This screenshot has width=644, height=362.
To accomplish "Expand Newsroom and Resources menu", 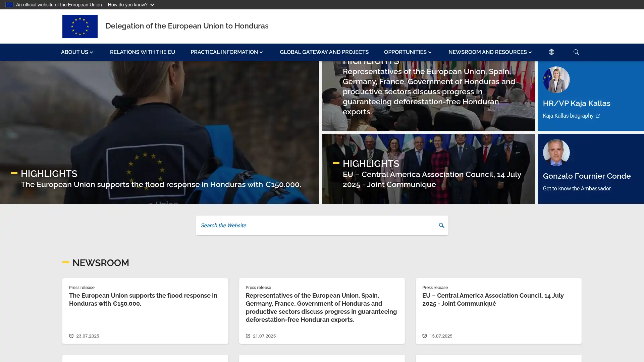I will pyautogui.click(x=490, y=52).
